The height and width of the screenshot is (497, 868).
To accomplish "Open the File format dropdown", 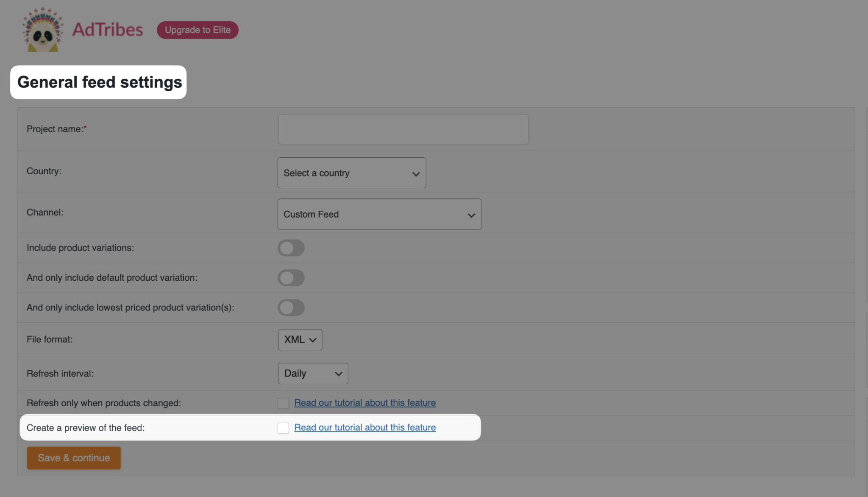I will click(300, 339).
